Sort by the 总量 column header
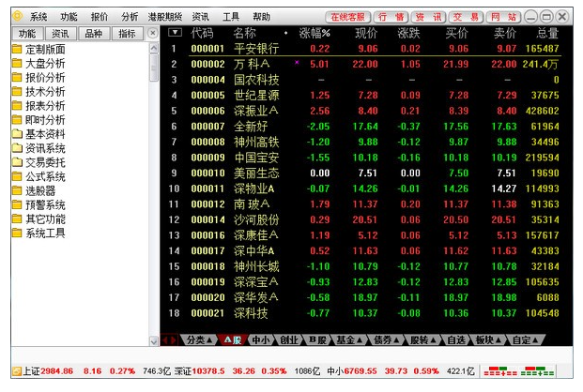 coord(547,34)
